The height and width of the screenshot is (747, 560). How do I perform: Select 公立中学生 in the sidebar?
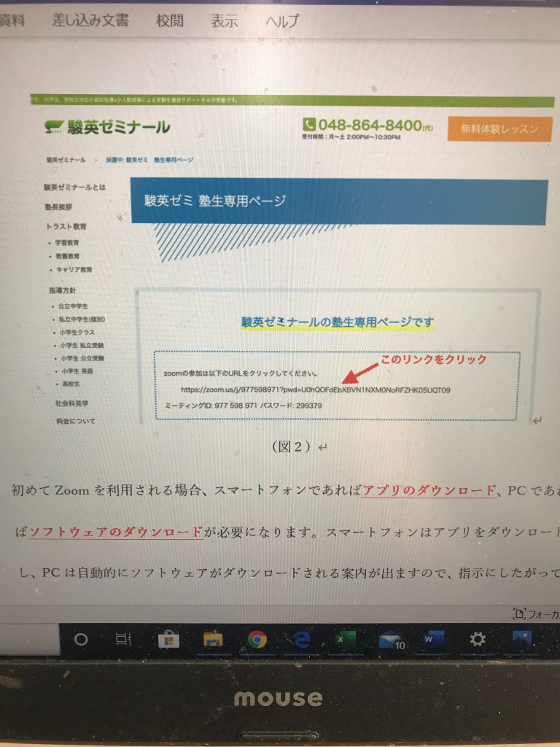[x=73, y=306]
